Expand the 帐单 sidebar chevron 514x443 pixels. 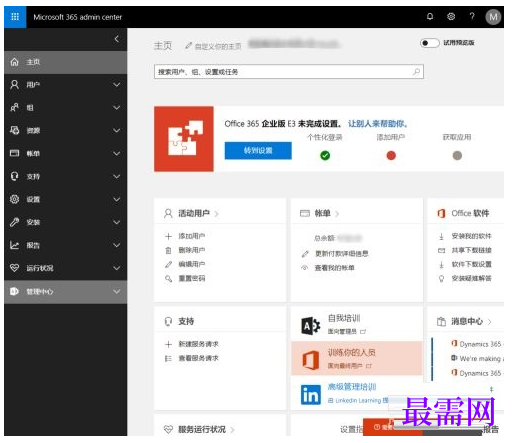(x=117, y=153)
